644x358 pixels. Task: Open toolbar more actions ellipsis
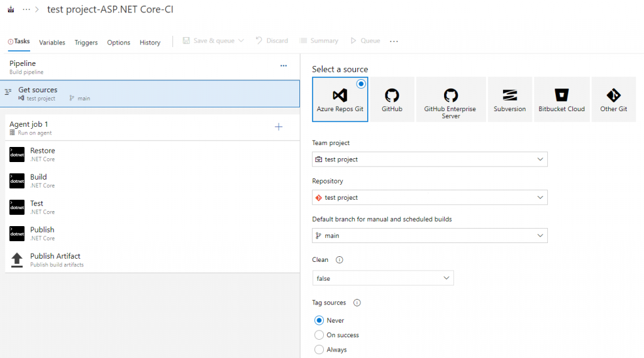point(394,41)
